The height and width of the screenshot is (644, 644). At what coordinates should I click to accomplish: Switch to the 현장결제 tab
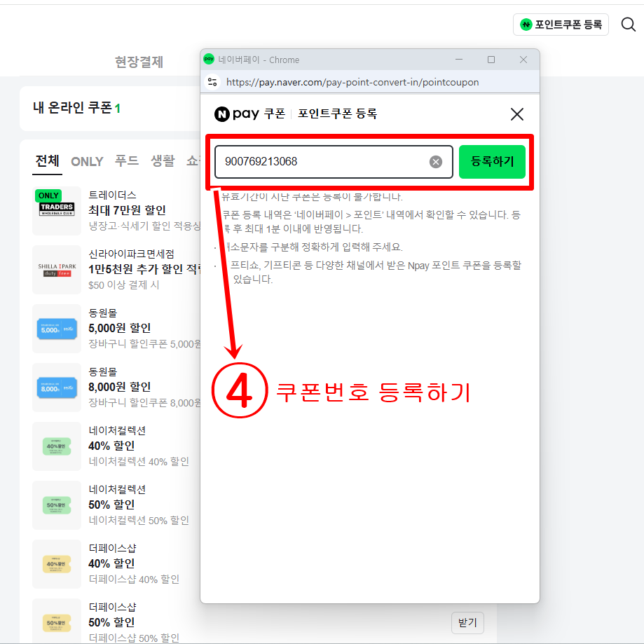click(139, 62)
